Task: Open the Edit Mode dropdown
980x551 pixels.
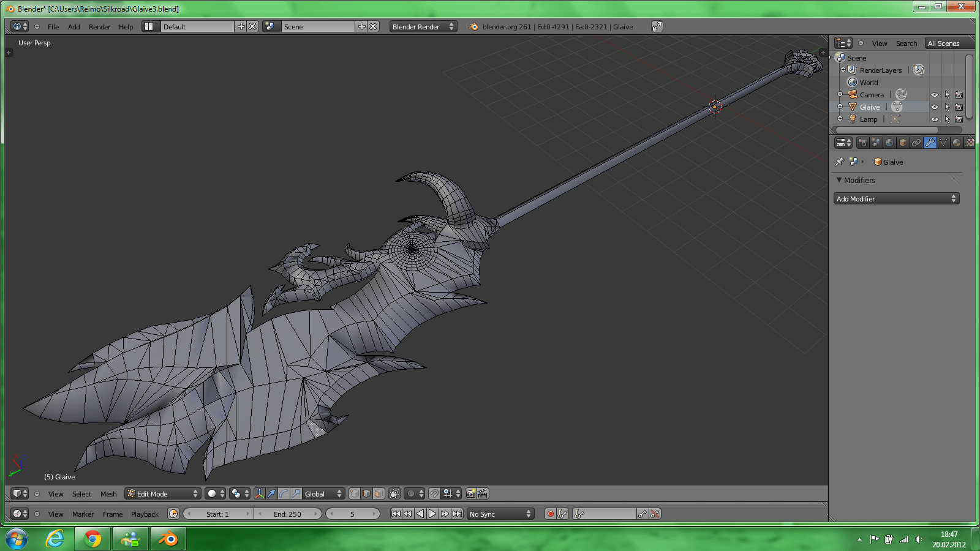Action: (x=163, y=493)
